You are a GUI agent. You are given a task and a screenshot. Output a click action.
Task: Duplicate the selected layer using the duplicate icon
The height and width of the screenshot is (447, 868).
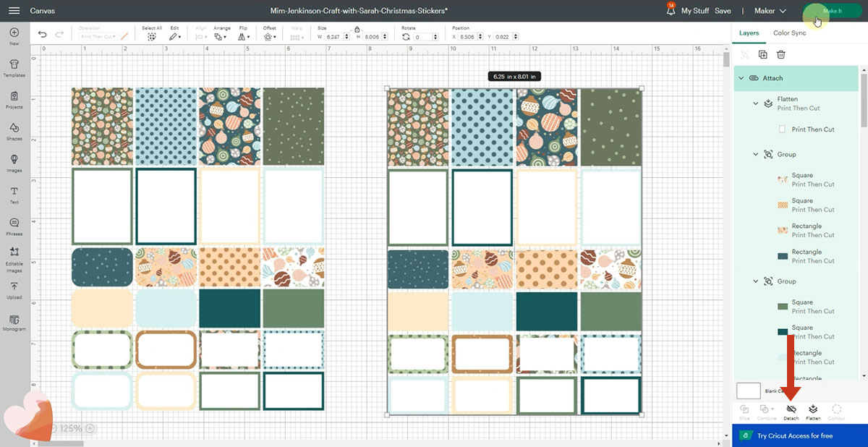762,54
